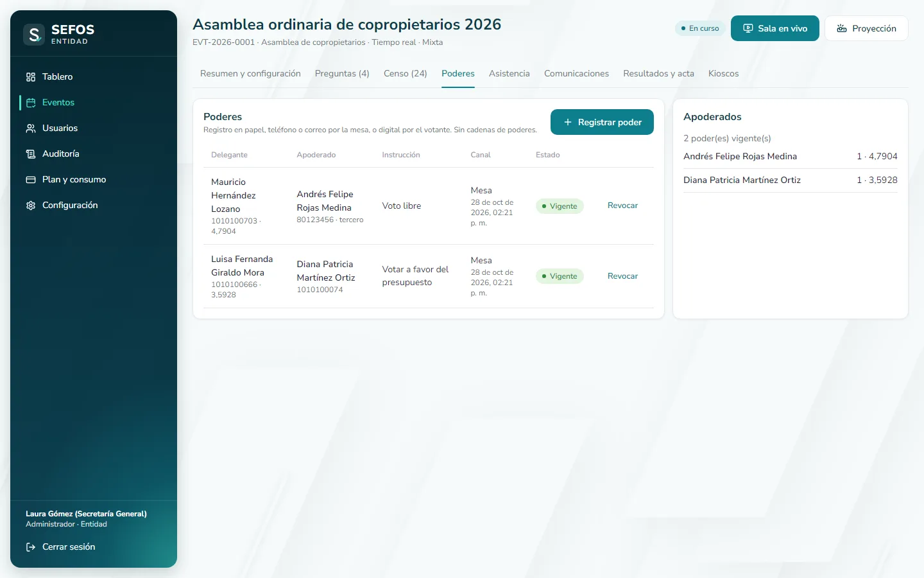Select delegante Luisa Fernanda Giraldo Mora
Image resolution: width=924 pixels, height=578 pixels.
point(242,266)
